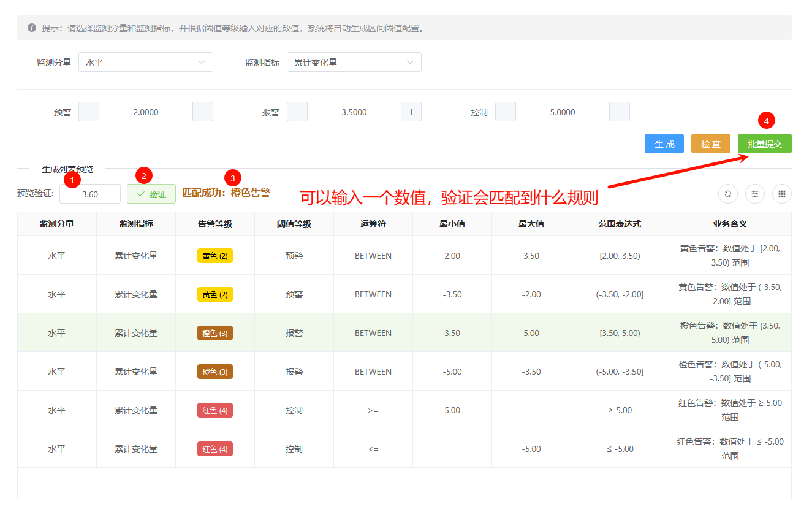Click the 告警等级 column header
This screenshot has height=512, width=812.
[215, 224]
